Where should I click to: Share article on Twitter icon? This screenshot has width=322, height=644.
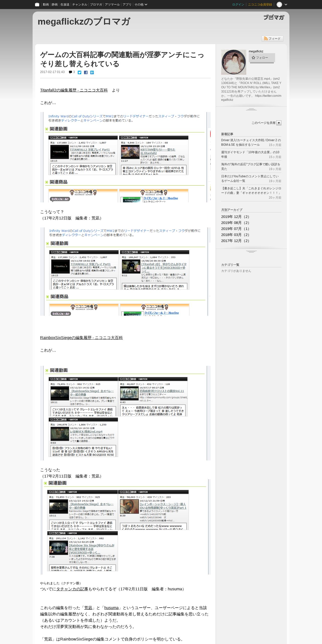click(79, 72)
